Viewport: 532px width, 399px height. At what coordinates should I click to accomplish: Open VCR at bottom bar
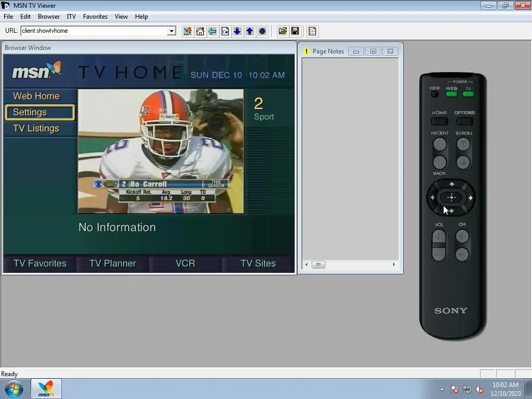point(185,263)
